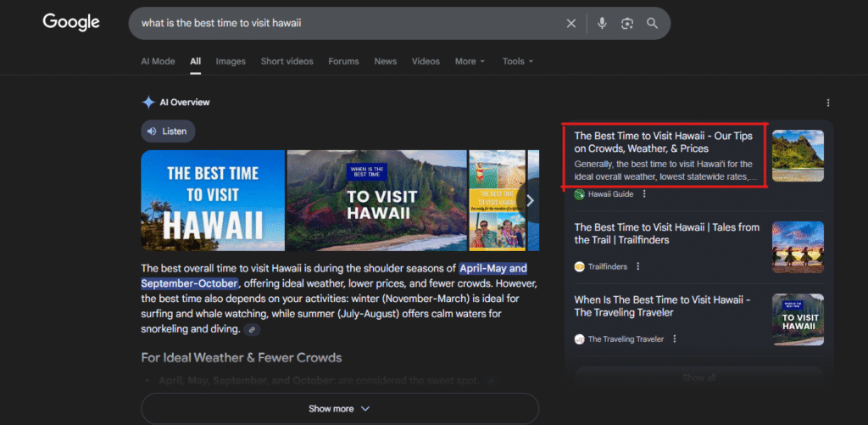Open Trailfinders Tales from the Trail article
Screen dimensions: 868x425
[x=667, y=233]
